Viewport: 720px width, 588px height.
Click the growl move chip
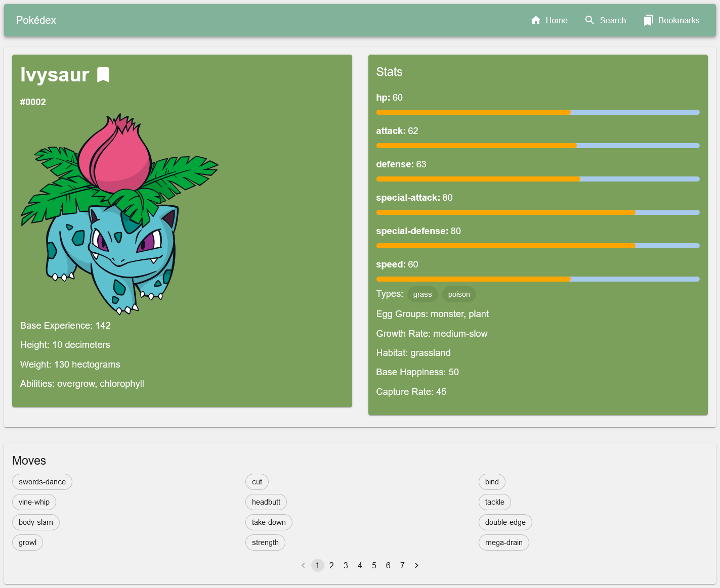click(27, 542)
